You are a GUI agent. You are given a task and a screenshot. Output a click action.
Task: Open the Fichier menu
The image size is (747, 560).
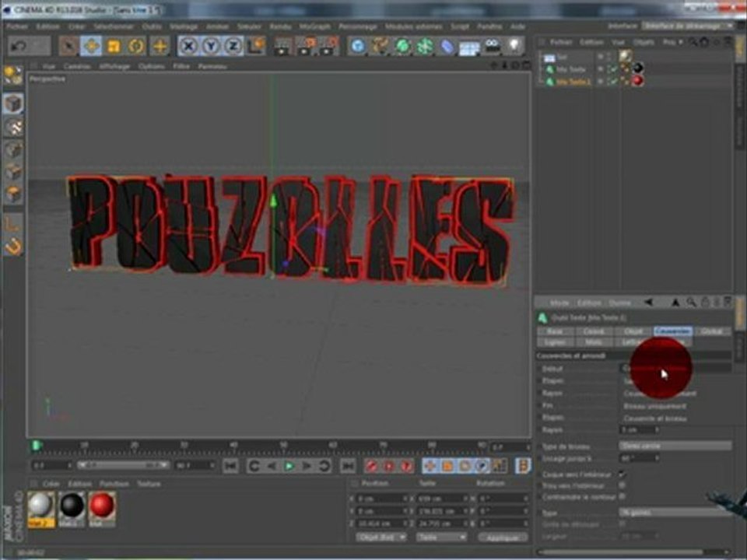click(x=17, y=26)
